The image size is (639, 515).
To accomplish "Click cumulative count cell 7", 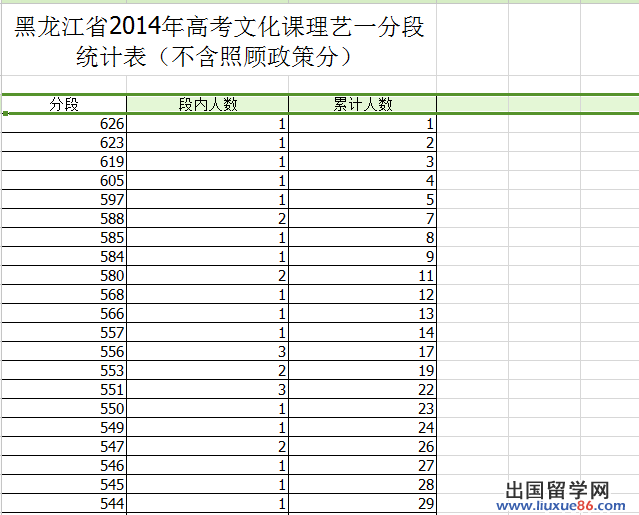I will pyautogui.click(x=362, y=218).
